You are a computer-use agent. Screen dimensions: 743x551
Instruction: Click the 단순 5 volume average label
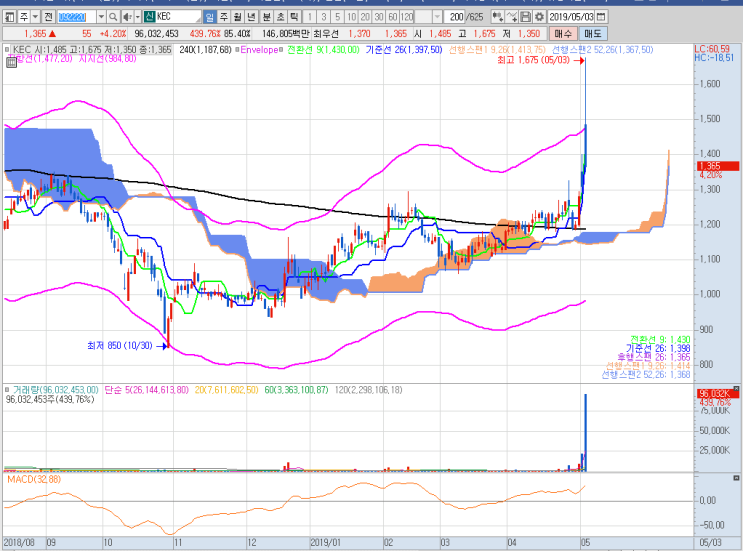pyautogui.click(x=146, y=390)
